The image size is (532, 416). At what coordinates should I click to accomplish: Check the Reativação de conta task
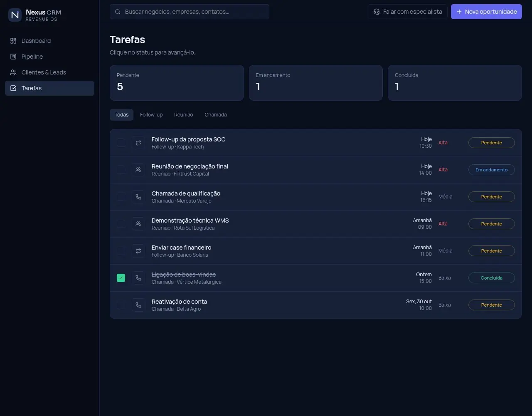coord(121,305)
